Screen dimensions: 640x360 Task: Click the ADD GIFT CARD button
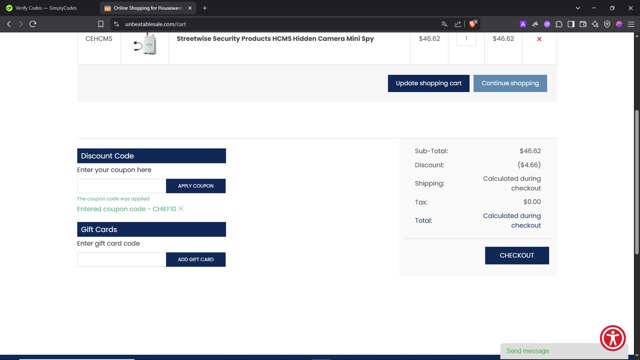[196, 260]
